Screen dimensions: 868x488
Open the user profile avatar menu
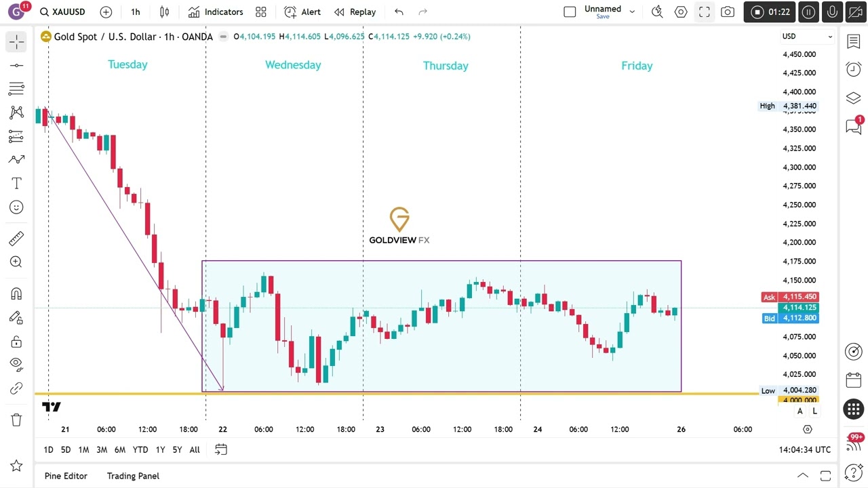pyautogui.click(x=17, y=12)
